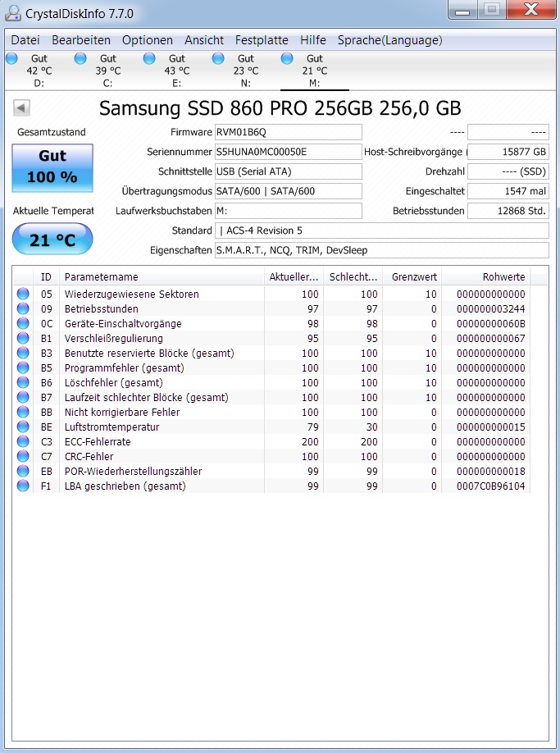Click status orb for Betriebsstunden row 09
This screenshot has height=753, width=560.
click(x=23, y=308)
